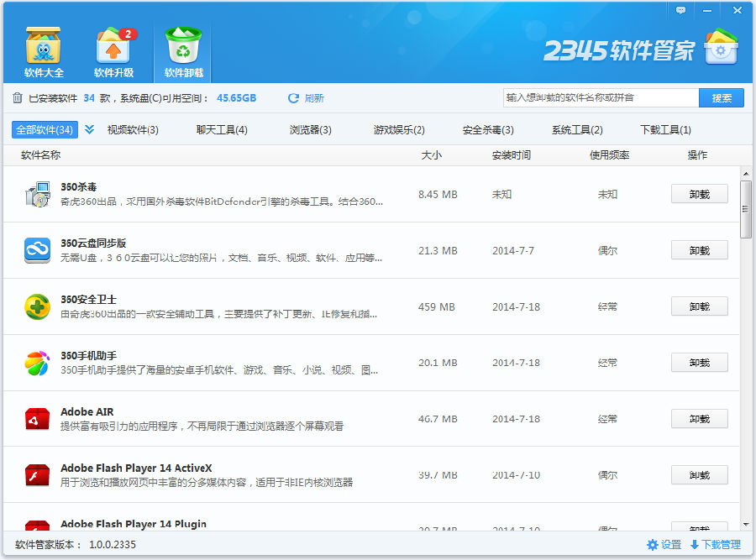The height and width of the screenshot is (560, 756).
Task: Select the 360云盘同步版 name text
Action: tap(93, 243)
